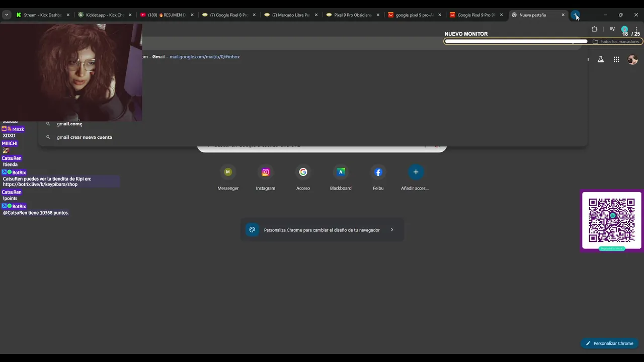The width and height of the screenshot is (644, 362).
Task: Click the botrix.live keypibara shop link in chat
Action: tap(40, 185)
